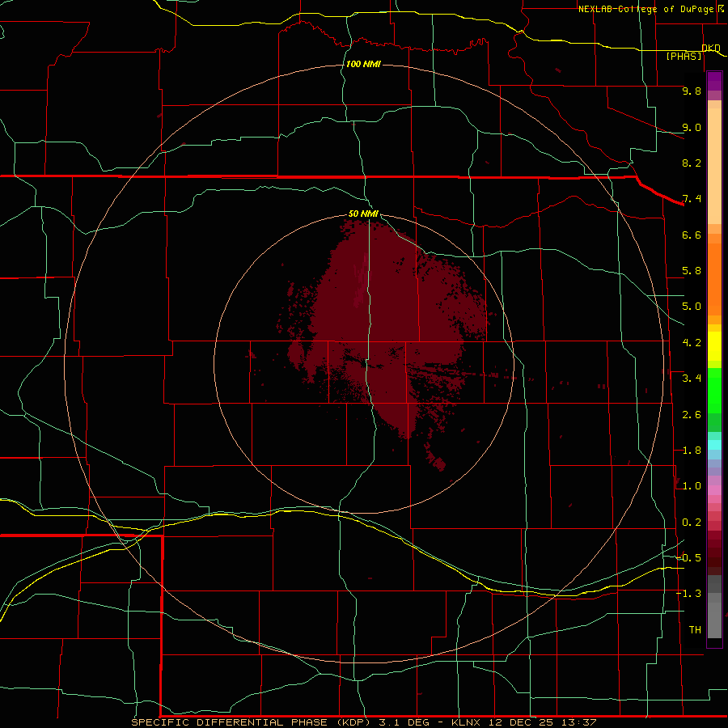Click the -1.3 value on color scale
Viewport: 728px width, 728px height.
click(x=689, y=594)
